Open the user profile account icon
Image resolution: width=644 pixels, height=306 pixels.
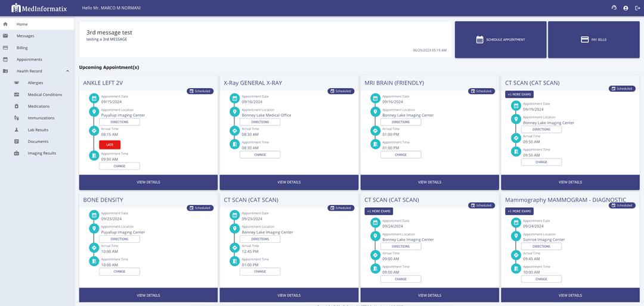point(626,8)
